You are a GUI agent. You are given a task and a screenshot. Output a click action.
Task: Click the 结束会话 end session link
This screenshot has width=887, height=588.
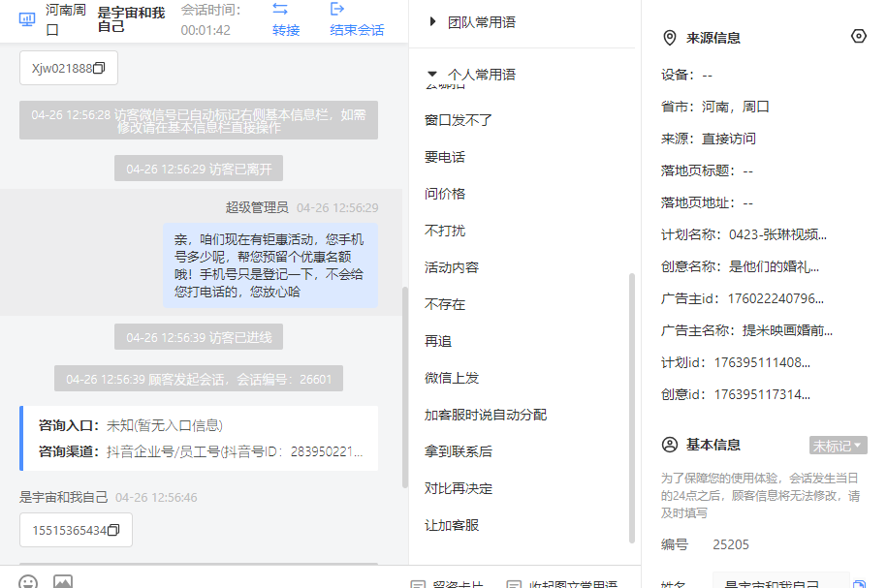pyautogui.click(x=357, y=30)
